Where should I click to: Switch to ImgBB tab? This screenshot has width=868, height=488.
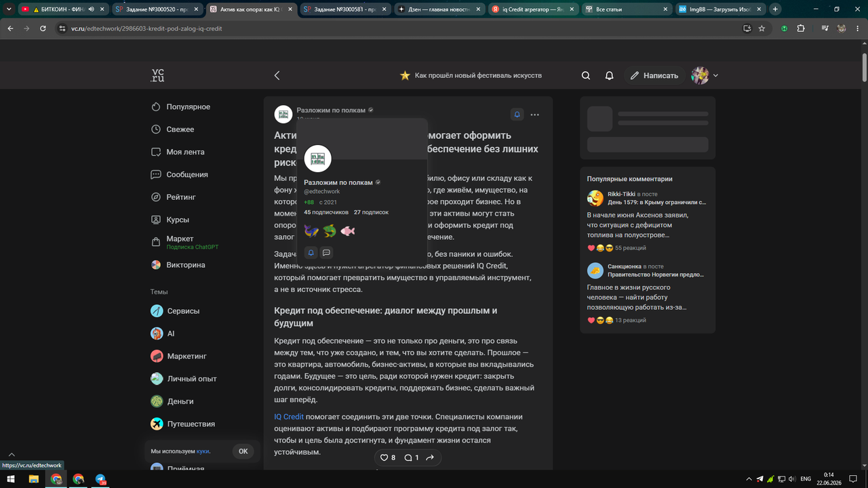point(720,9)
